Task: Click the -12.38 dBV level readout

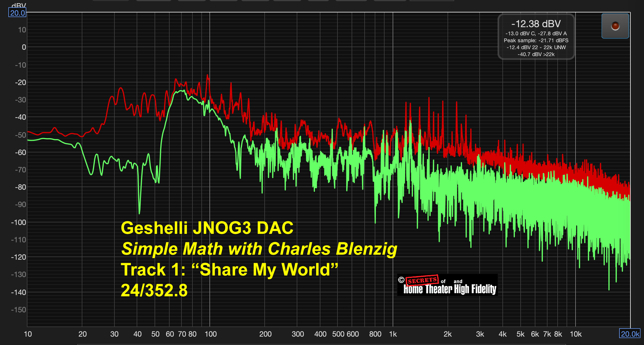Action: [536, 24]
